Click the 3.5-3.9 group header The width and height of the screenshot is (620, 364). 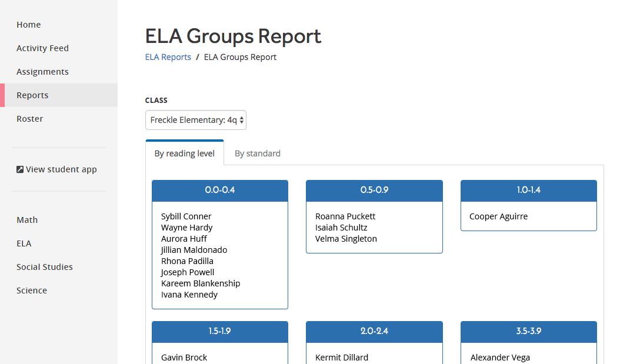coord(529,331)
